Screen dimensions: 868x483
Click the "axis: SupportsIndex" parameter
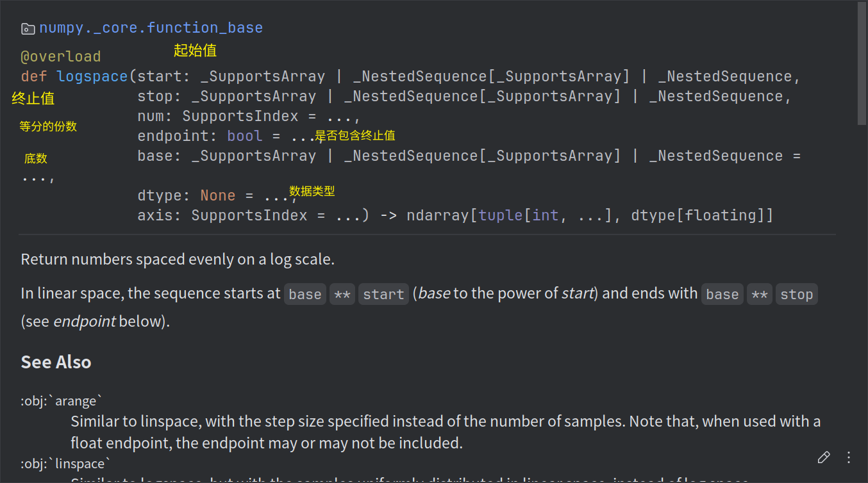[x=254, y=216]
